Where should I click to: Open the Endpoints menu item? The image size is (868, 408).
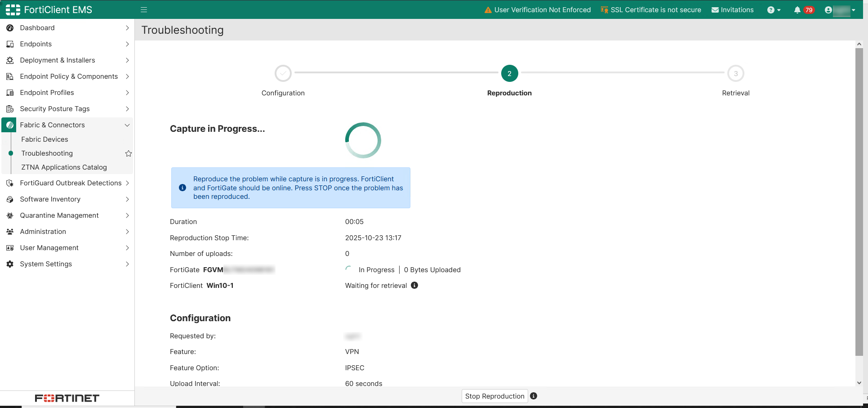[x=36, y=44]
